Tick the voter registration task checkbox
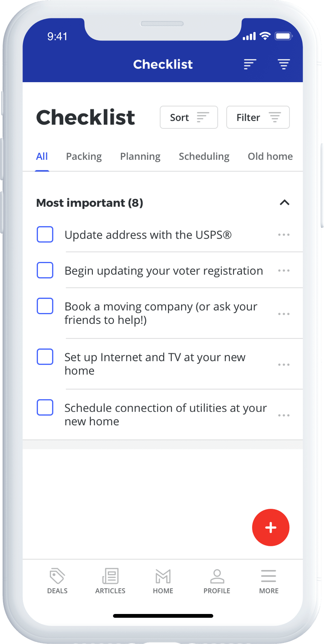Viewport: 324px width, 644px height. point(45,270)
